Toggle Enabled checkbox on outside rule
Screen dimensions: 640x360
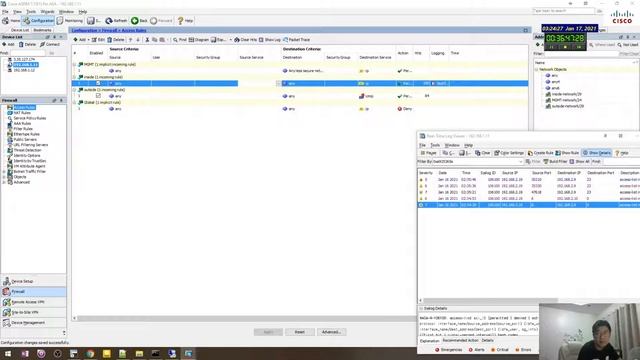coord(98,96)
